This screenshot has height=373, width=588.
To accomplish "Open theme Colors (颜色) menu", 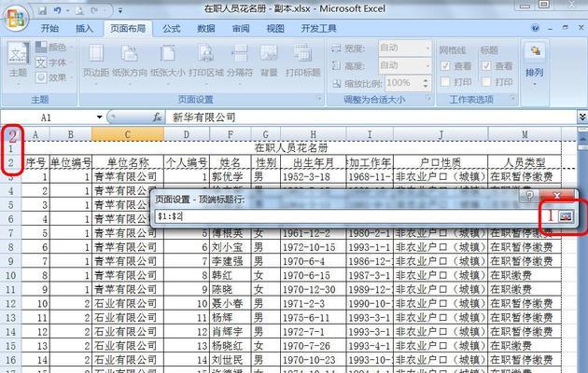I will pos(52,48).
